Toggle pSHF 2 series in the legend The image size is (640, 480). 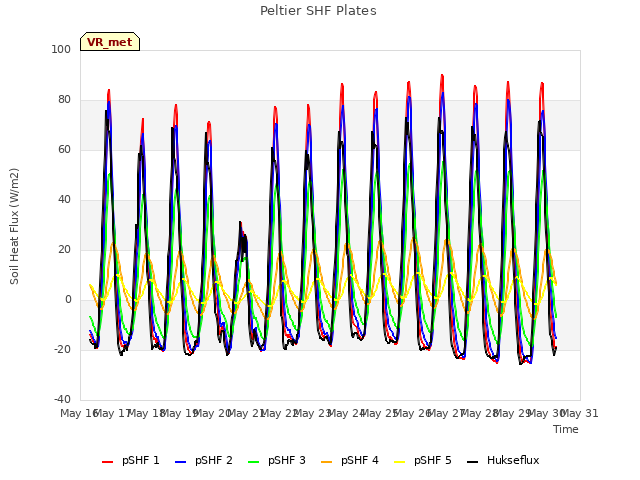204,461
